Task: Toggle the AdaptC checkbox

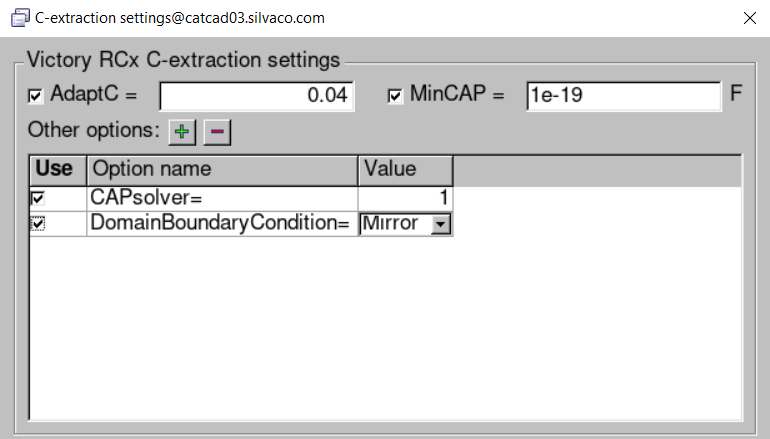Action: pyautogui.click(x=36, y=96)
